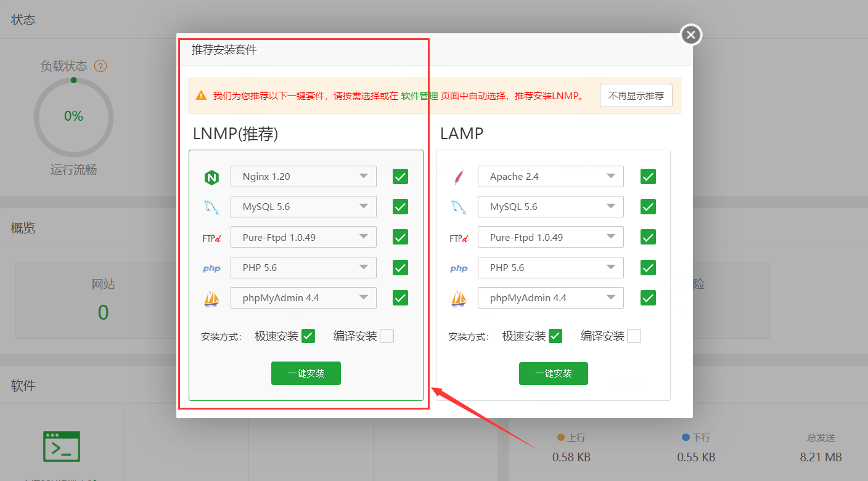Uncheck the Apache 2.4 checkbox
Image resolution: width=868 pixels, height=481 pixels.
pyautogui.click(x=648, y=177)
